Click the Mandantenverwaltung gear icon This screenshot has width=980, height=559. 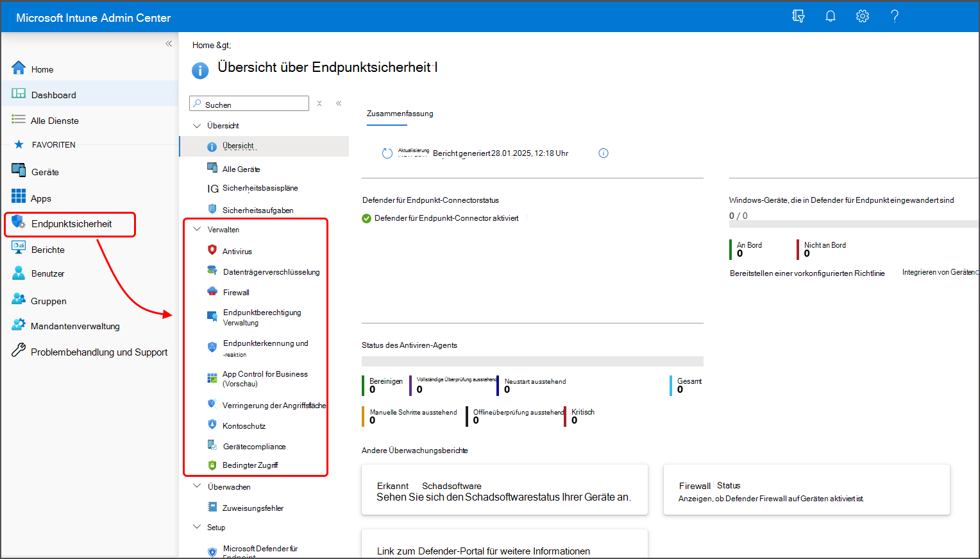(x=19, y=325)
